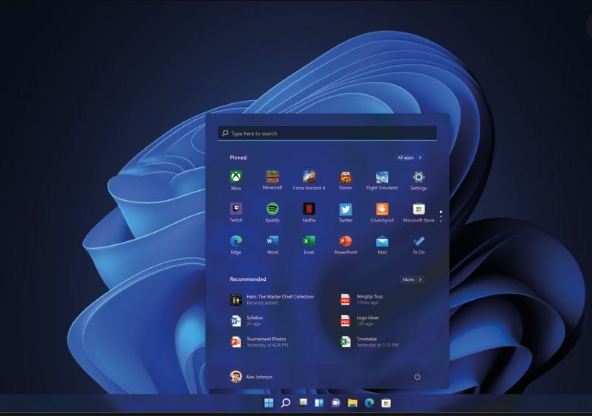Screen dimensions: 592x416
Task: Open the Chat taskbar icon
Action: [336, 403]
